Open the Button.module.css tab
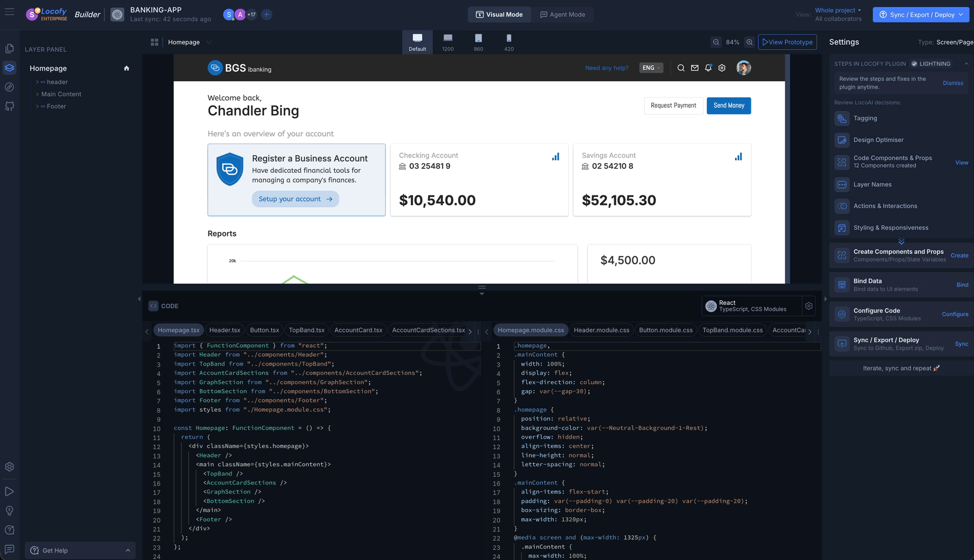The width and height of the screenshot is (974, 560). (x=665, y=330)
